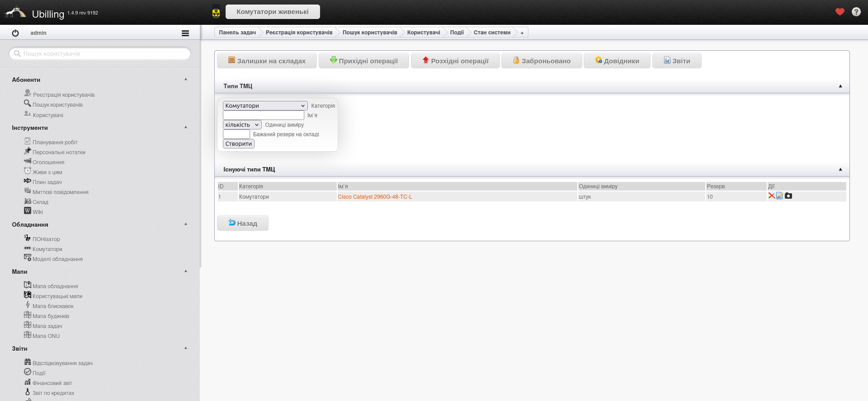Screen dimensions: 868x401
Task: Open the Категорія dropdown showing Комутатори
Action: (x=265, y=105)
